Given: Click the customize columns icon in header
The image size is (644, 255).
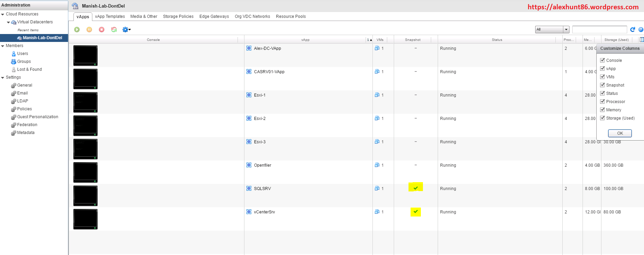Looking at the screenshot, I should click(641, 40).
